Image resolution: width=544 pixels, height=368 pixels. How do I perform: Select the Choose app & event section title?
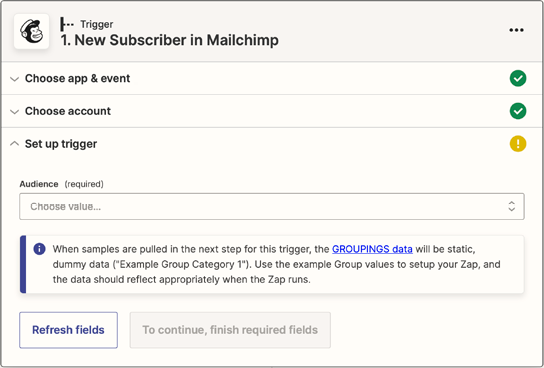(77, 78)
